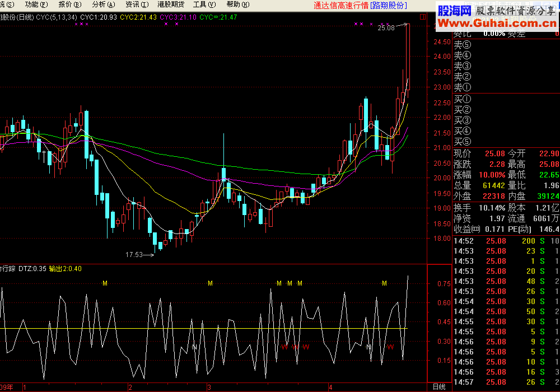This screenshot has height=392, width=560.
Task: Click the 输出2:0.40 indicator value
Action: (x=65, y=268)
